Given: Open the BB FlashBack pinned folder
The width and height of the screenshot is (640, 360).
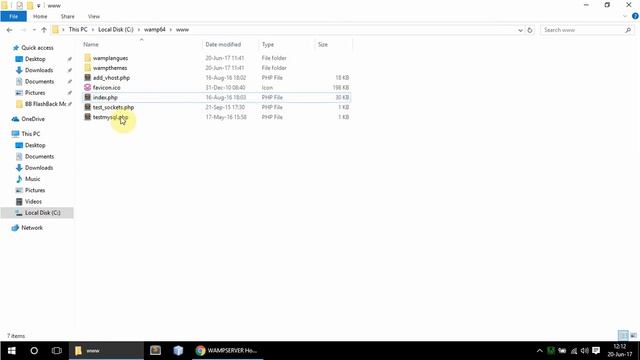Looking at the screenshot, I should (x=45, y=104).
